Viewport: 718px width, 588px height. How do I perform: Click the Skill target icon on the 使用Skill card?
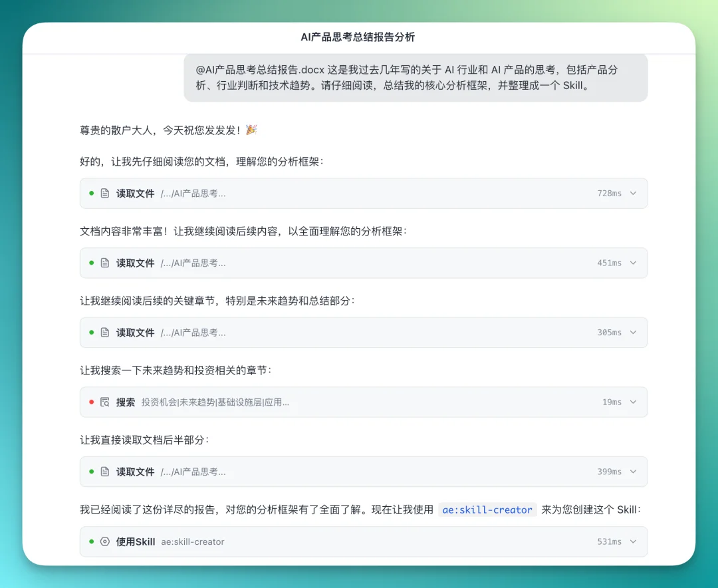[x=105, y=541]
